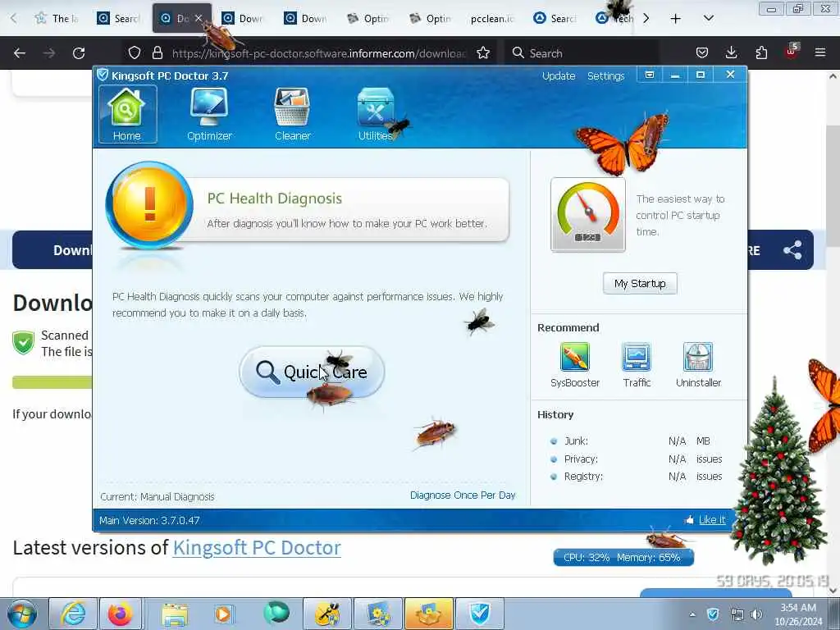This screenshot has width=840, height=630.
Task: Click the CPU and Memory usage widget
Action: click(x=623, y=557)
